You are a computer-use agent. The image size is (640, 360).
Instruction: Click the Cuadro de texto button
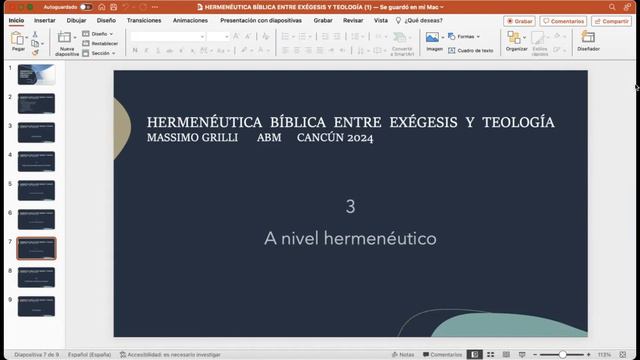point(471,50)
